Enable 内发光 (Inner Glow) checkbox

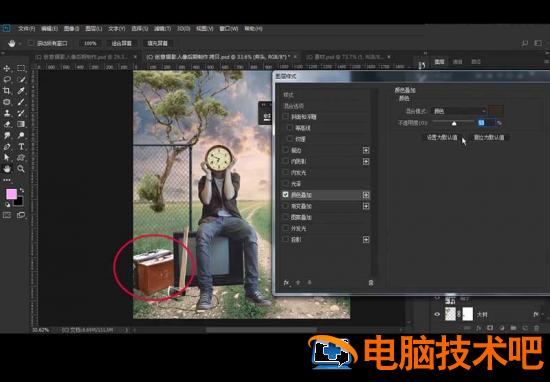[x=286, y=173]
